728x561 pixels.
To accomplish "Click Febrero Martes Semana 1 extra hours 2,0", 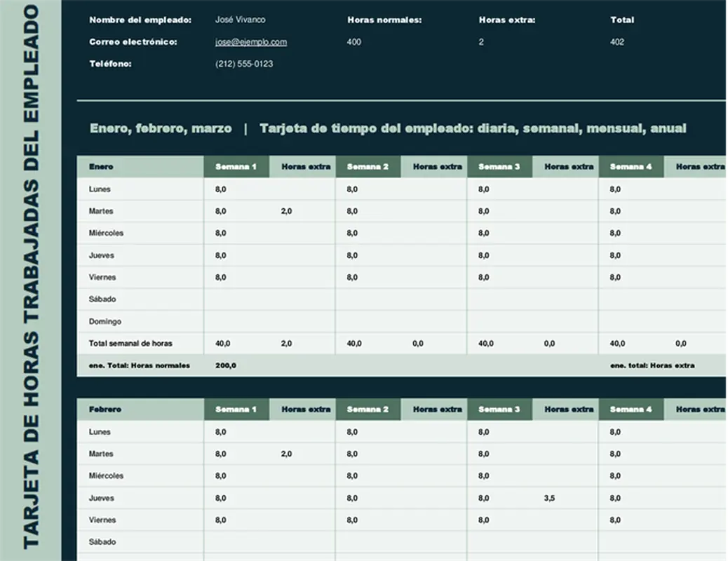I will pyautogui.click(x=286, y=454).
